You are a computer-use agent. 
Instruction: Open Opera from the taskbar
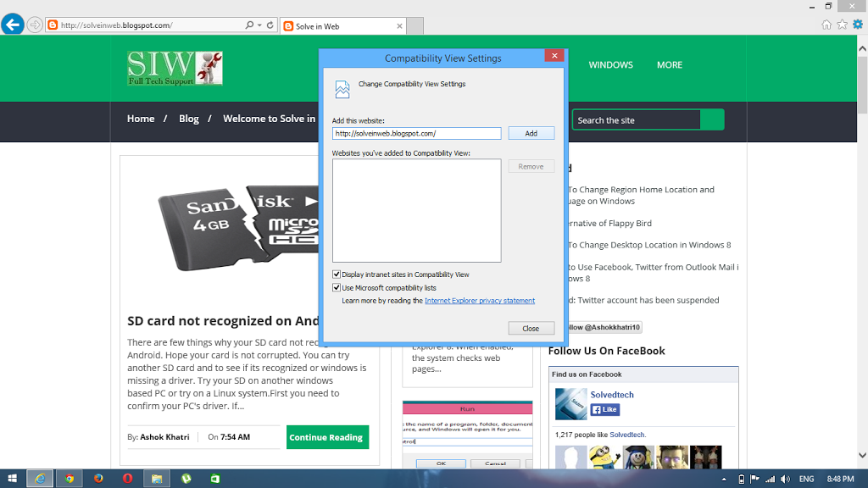[127, 479]
